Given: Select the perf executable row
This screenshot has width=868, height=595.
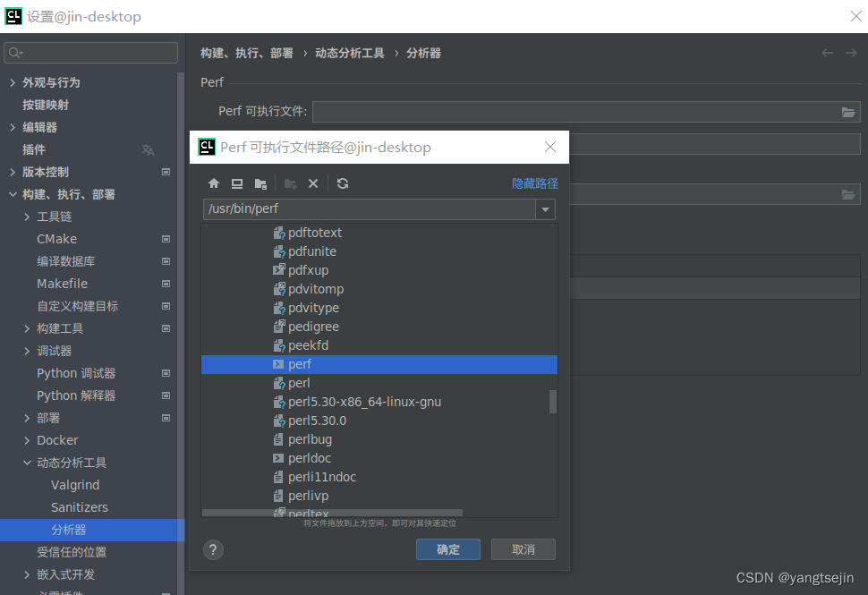Looking at the screenshot, I should click(379, 365).
